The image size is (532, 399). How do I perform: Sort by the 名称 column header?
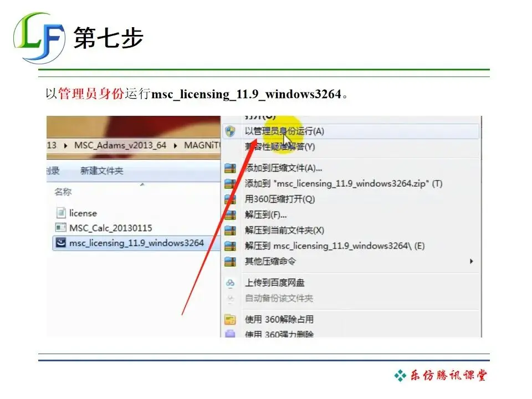pyautogui.click(x=63, y=192)
